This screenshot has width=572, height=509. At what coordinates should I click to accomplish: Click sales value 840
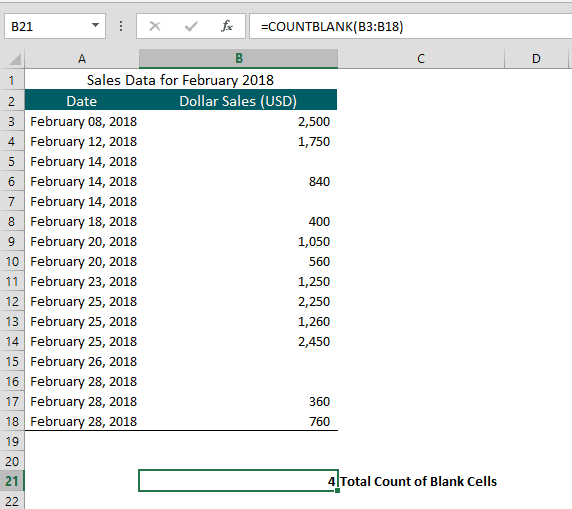click(319, 181)
